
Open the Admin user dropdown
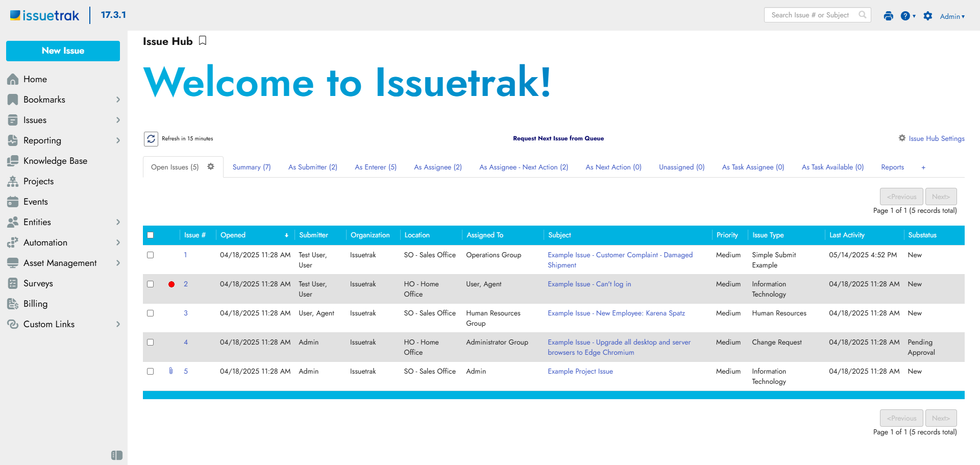952,16
